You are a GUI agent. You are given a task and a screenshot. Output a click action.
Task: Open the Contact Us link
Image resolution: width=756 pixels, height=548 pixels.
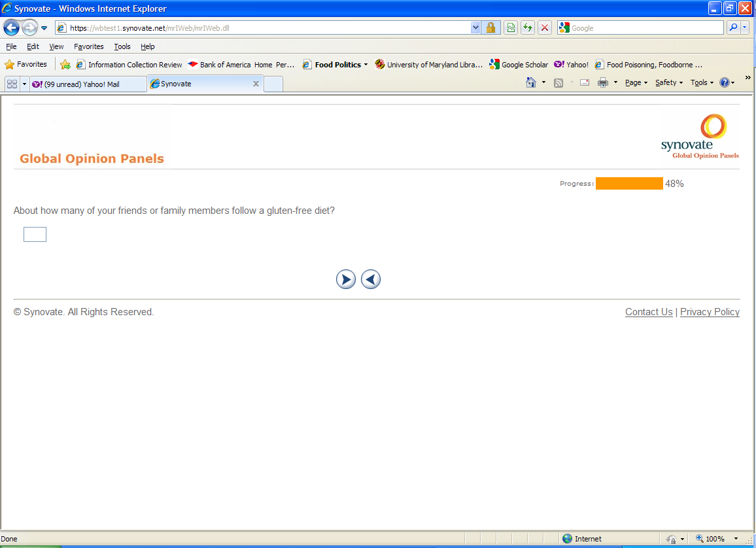pyautogui.click(x=649, y=312)
